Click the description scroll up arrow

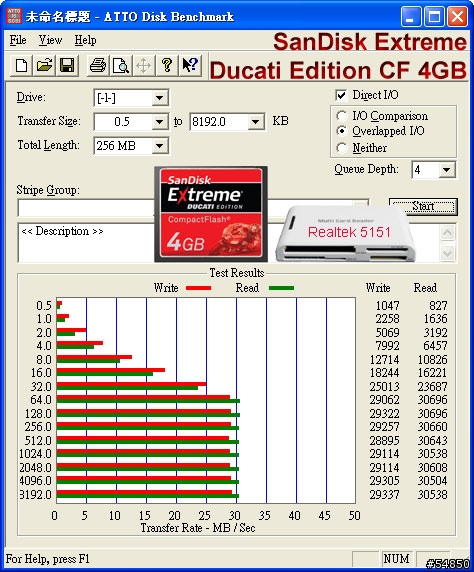[x=447, y=232]
